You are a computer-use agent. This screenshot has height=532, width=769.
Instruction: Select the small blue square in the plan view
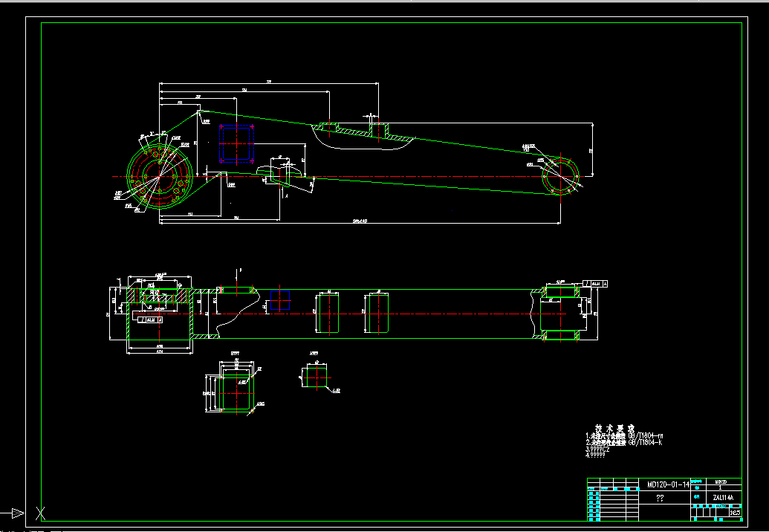(280, 300)
